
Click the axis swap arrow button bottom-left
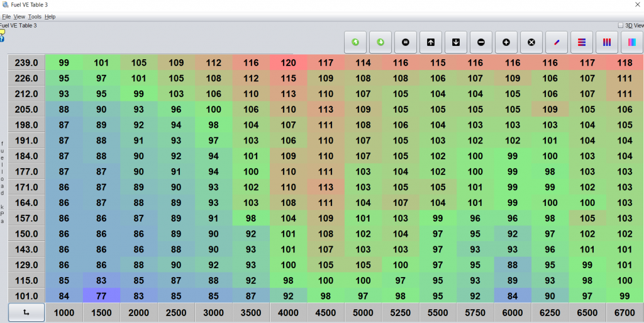pos(26,312)
